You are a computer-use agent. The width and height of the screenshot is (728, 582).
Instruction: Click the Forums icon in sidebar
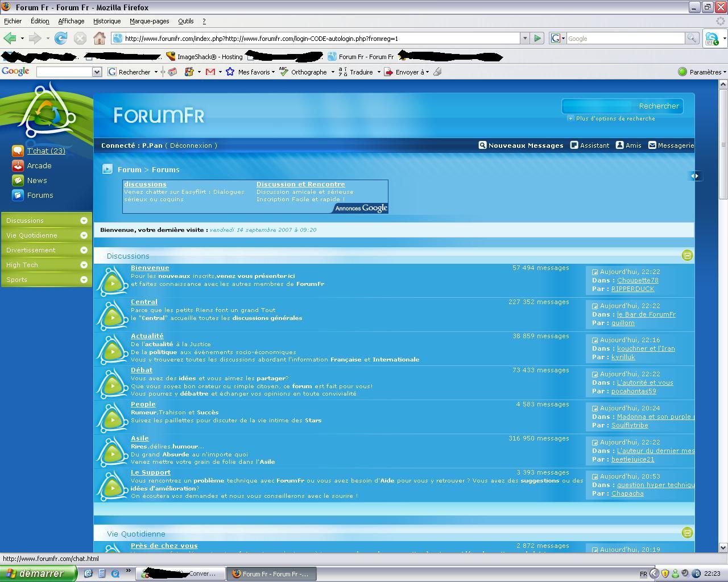click(18, 195)
